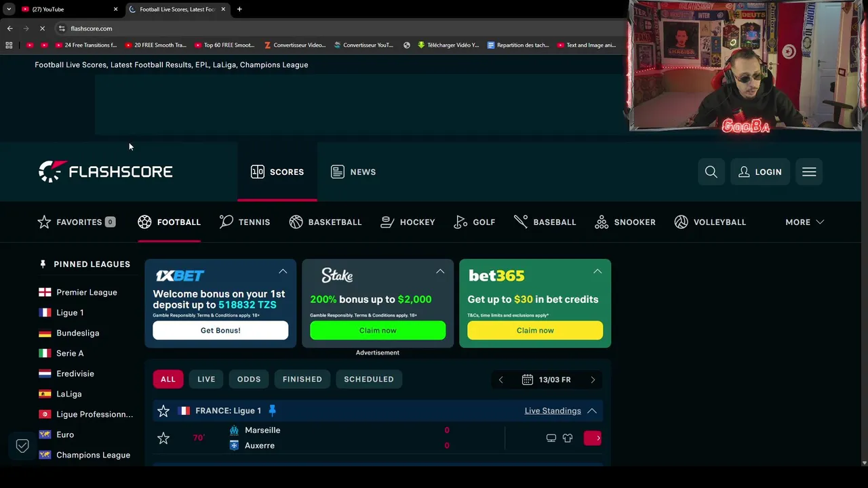
Task: Open the search magnifier icon
Action: 711,172
